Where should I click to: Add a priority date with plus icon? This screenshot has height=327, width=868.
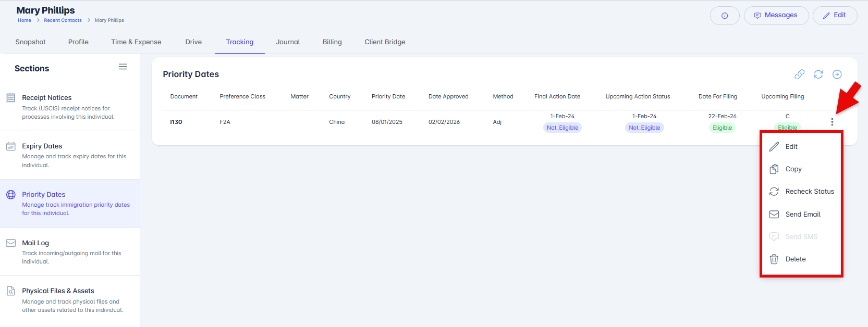[x=837, y=74]
